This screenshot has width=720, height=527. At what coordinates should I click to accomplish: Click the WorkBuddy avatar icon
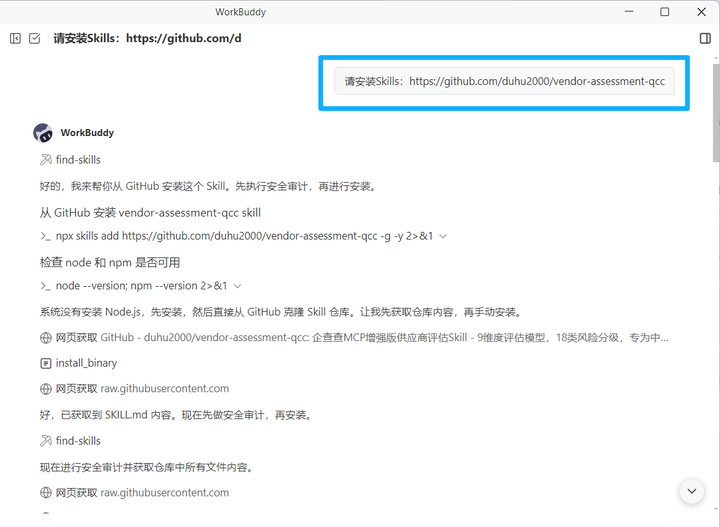pos(43,133)
